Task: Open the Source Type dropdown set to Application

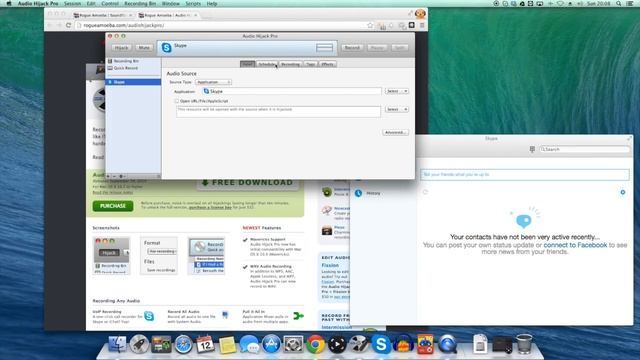Action: 213,82
